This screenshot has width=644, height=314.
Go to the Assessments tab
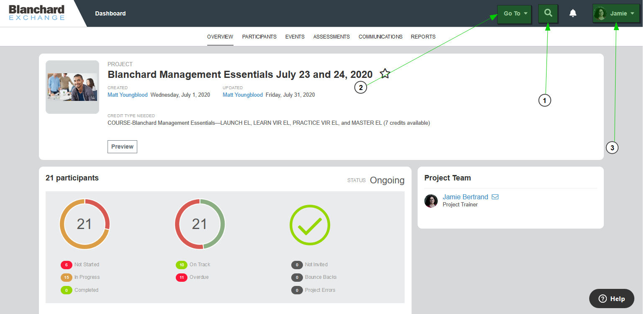click(x=331, y=37)
